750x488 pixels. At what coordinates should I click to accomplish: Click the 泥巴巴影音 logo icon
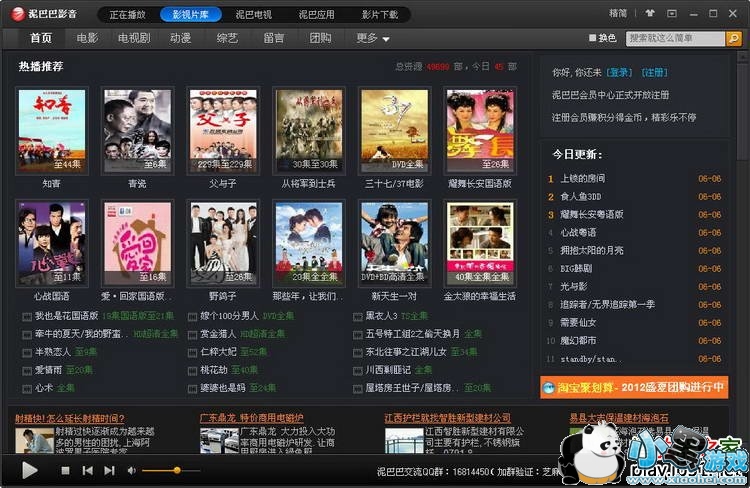[x=18, y=14]
